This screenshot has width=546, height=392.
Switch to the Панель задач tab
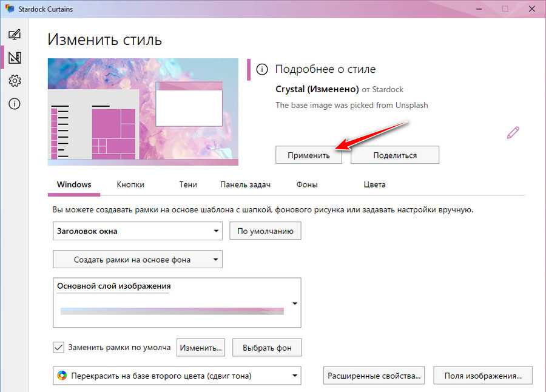(245, 184)
